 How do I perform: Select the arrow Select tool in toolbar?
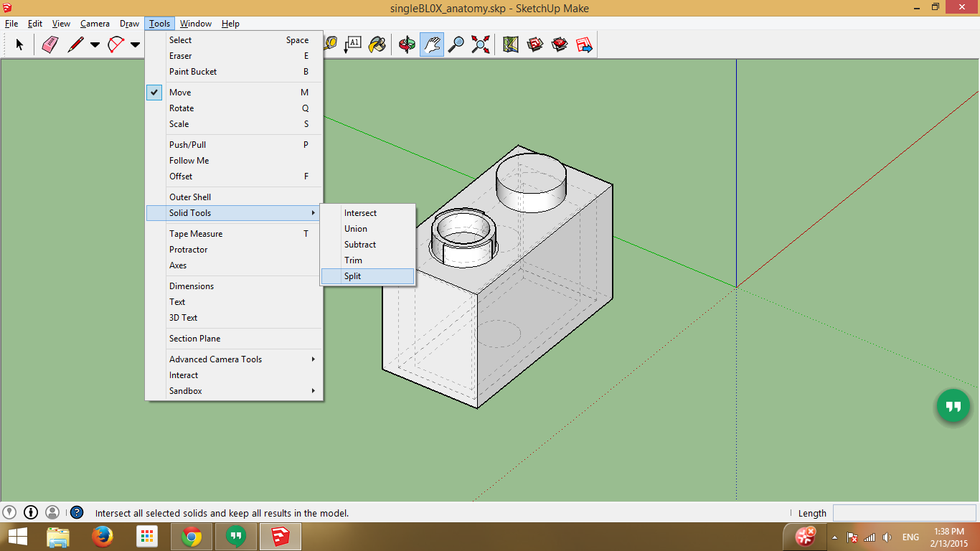point(19,44)
